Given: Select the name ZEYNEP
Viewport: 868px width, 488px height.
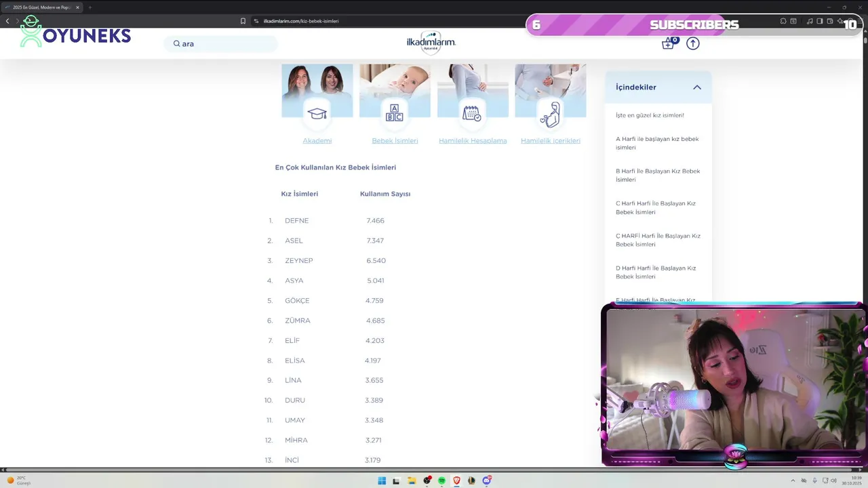Looking at the screenshot, I should [299, 261].
